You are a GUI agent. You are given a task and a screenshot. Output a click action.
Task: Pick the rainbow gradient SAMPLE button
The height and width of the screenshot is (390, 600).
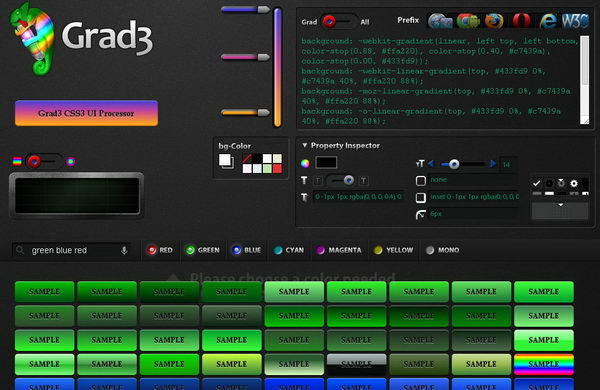click(543, 364)
